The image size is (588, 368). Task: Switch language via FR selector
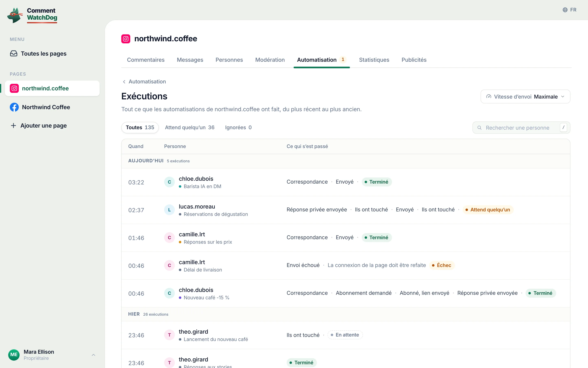click(569, 10)
